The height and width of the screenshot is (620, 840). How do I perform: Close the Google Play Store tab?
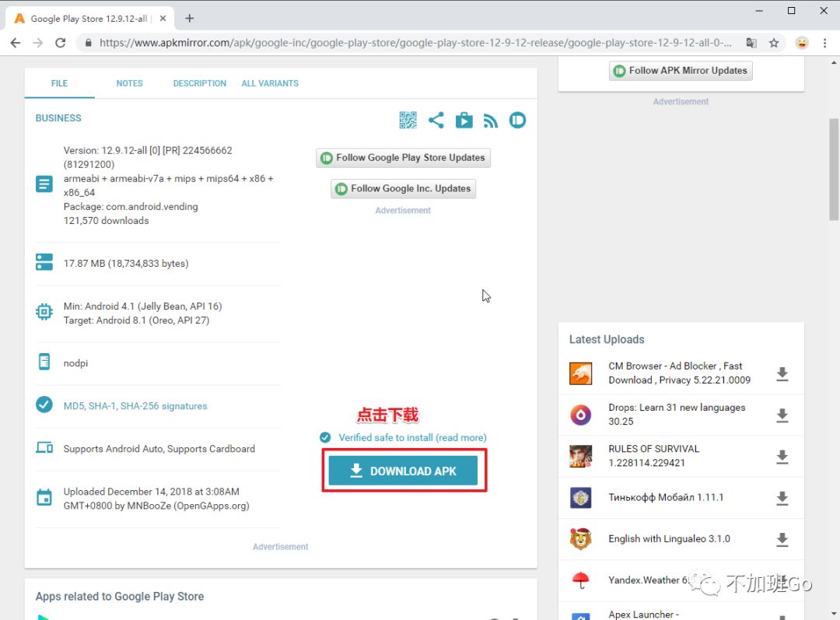pos(163,18)
